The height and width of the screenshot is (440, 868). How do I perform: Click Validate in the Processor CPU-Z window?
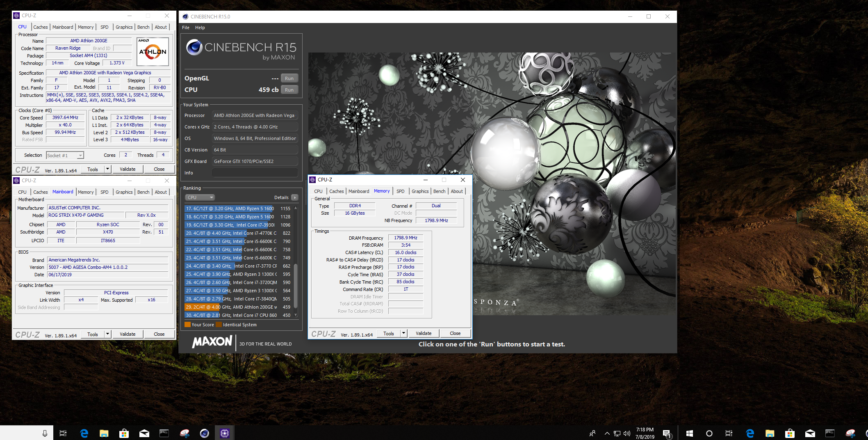coord(128,169)
